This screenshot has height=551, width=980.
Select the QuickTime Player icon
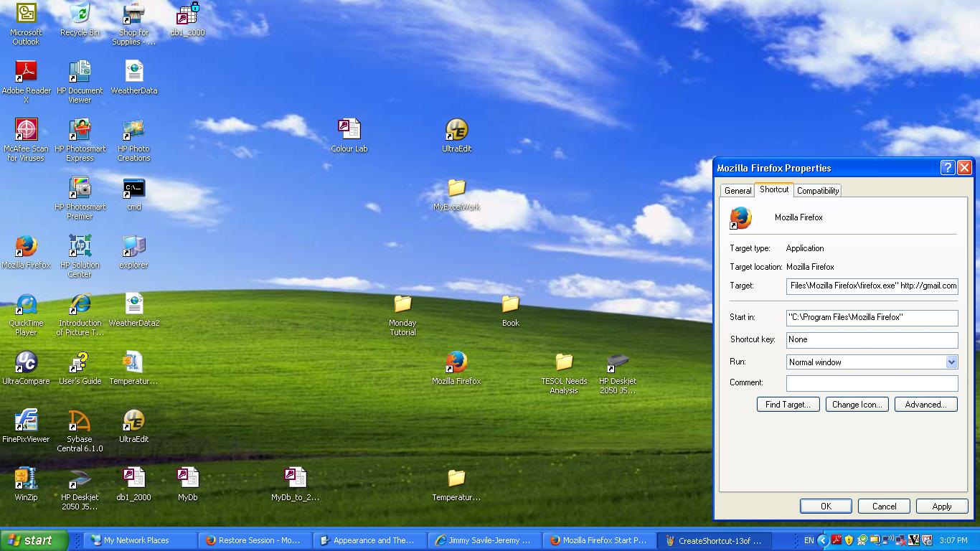pos(26,305)
